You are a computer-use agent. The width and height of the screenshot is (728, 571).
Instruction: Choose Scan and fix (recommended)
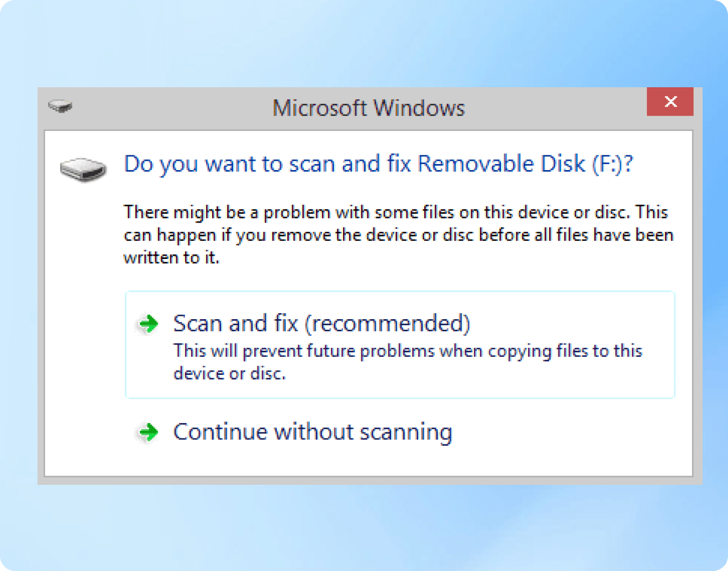click(321, 324)
